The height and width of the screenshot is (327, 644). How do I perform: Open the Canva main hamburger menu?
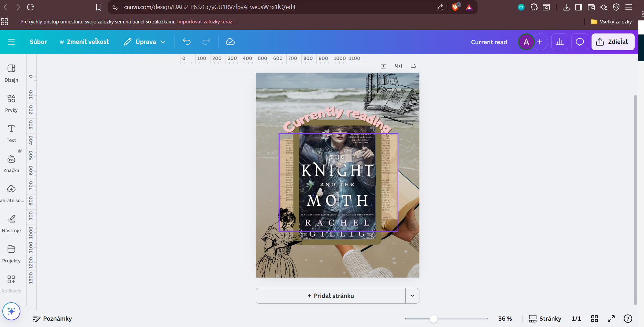click(11, 42)
